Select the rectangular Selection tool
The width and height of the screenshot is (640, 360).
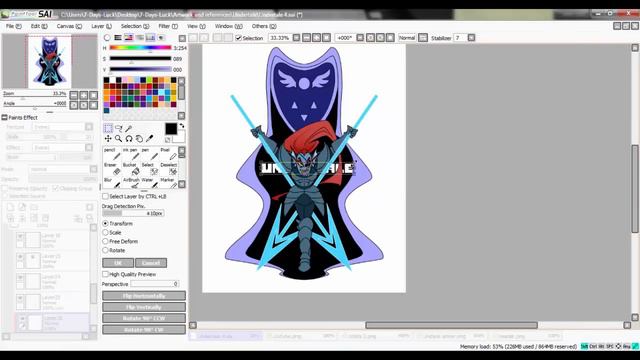point(108,129)
